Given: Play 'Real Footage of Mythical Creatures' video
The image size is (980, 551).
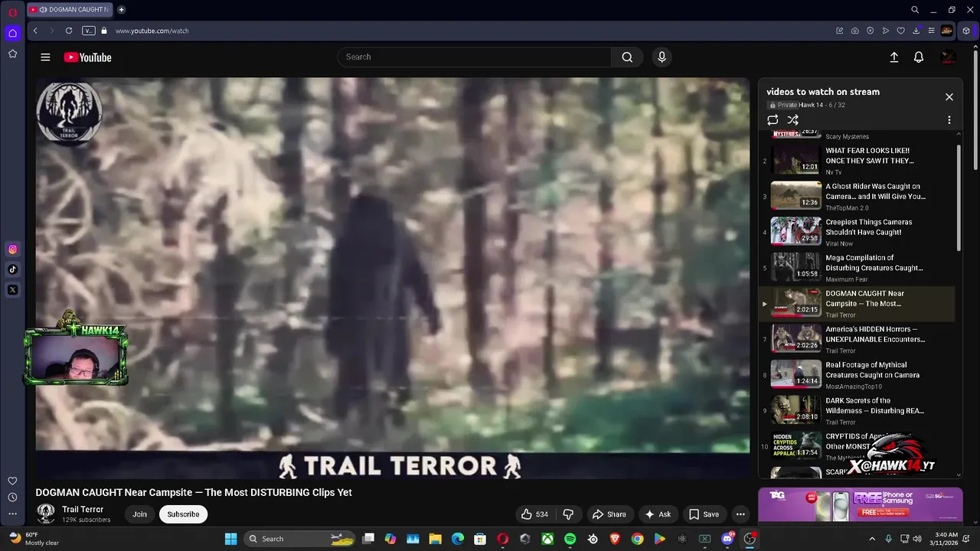Looking at the screenshot, I should click(x=857, y=375).
